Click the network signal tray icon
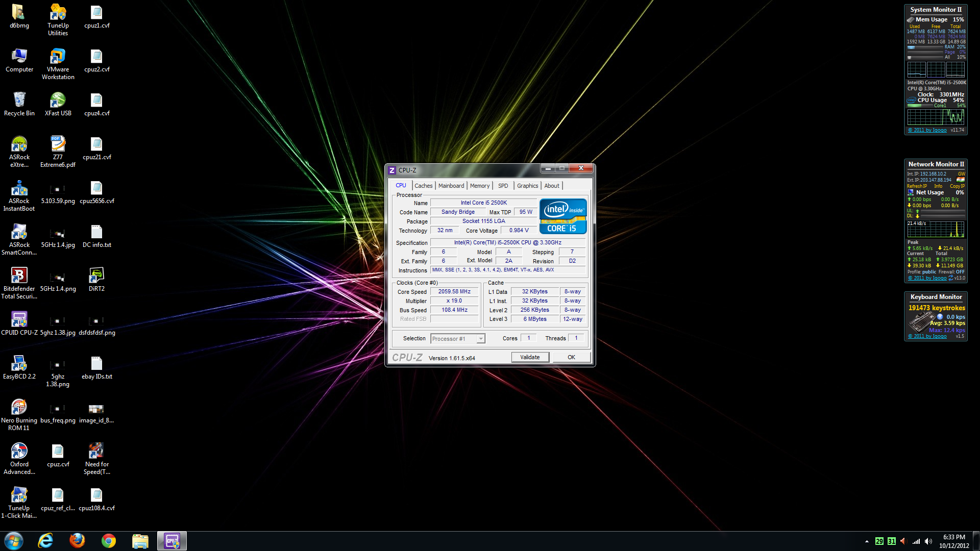Viewport: 980px width, 551px height. (x=916, y=541)
